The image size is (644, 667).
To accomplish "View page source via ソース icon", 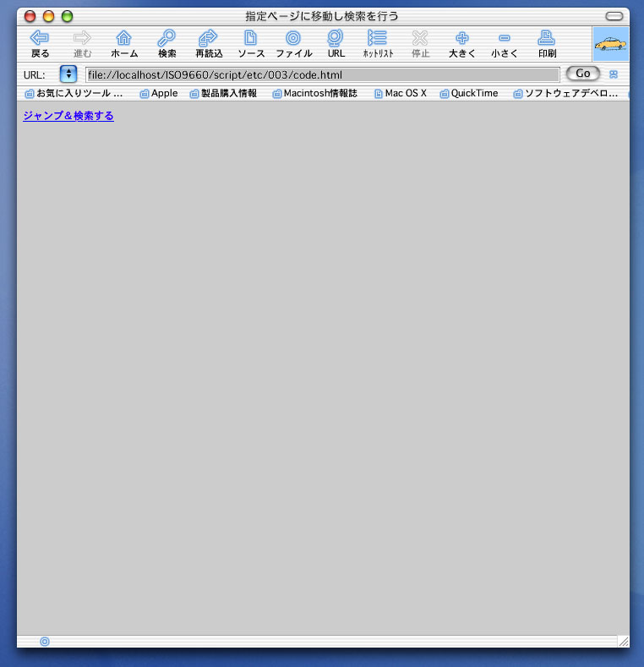I will (250, 43).
